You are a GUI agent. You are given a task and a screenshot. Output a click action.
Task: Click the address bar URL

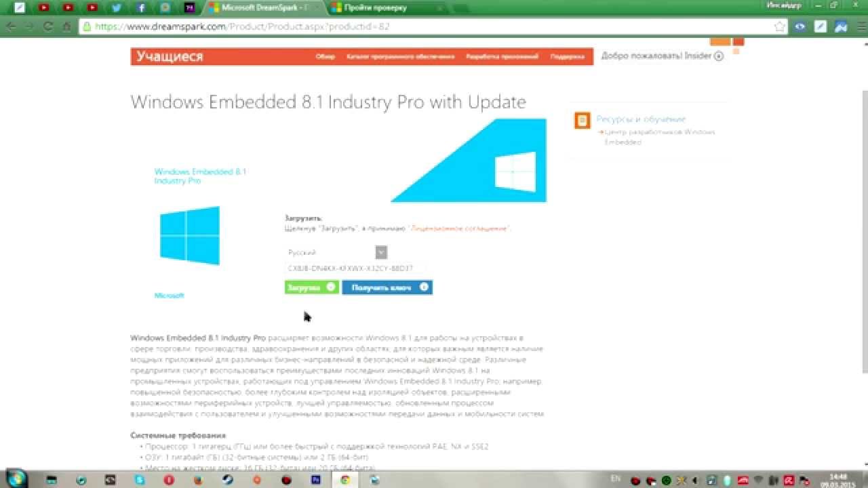pos(241,27)
